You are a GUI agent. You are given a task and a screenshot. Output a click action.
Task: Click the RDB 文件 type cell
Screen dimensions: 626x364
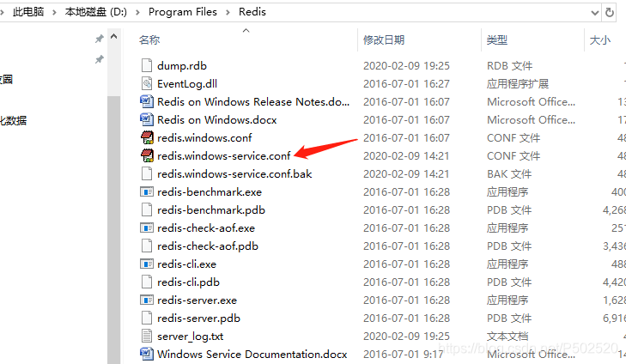click(509, 65)
